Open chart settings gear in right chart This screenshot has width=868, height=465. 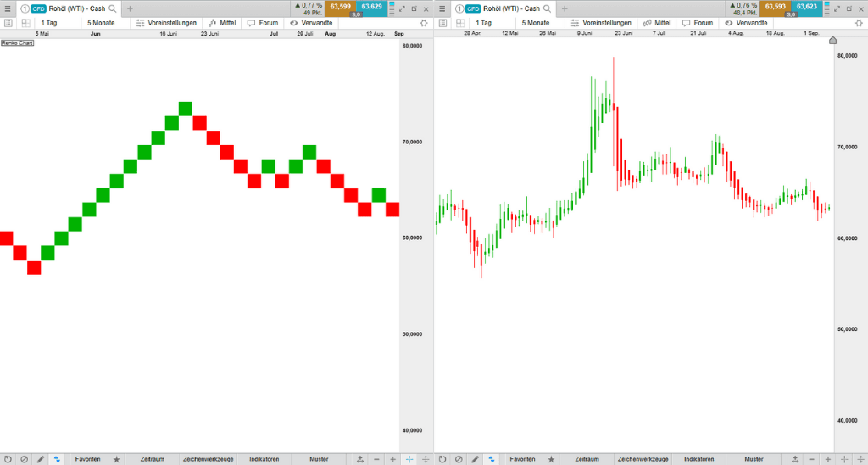(858, 23)
